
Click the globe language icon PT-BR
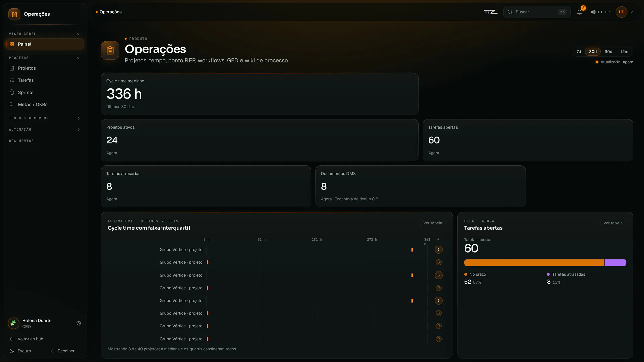click(593, 12)
